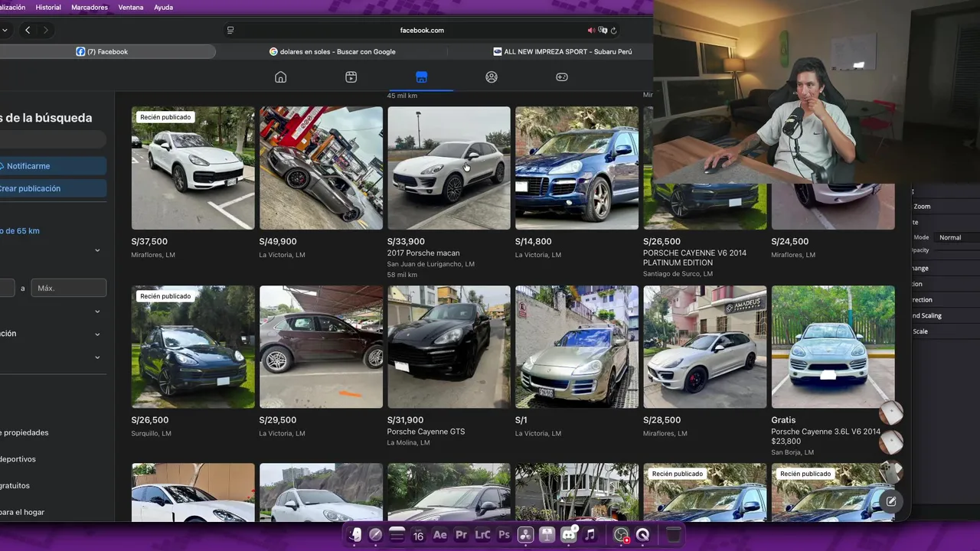The height and width of the screenshot is (551, 980).
Task: Click the Safari back arrow
Action: [28, 30]
